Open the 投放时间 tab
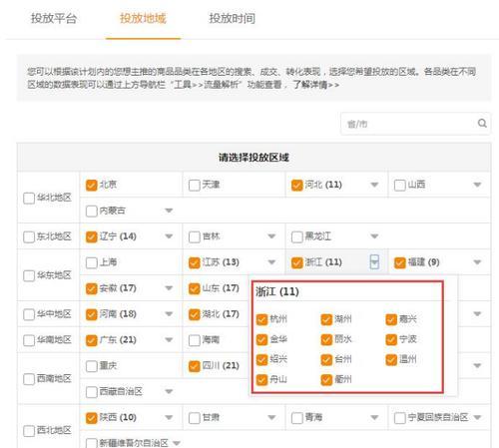Viewport: 499px width, 448px height. 232,18
